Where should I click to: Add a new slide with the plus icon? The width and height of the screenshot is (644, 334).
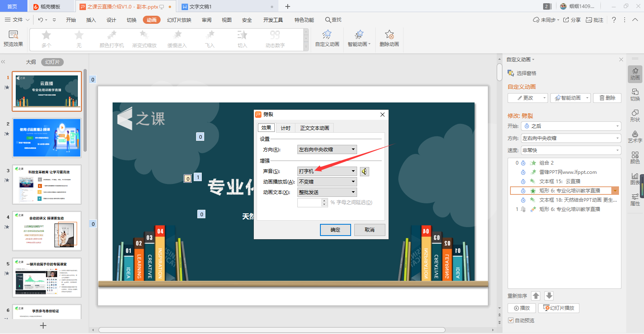pos(43,326)
